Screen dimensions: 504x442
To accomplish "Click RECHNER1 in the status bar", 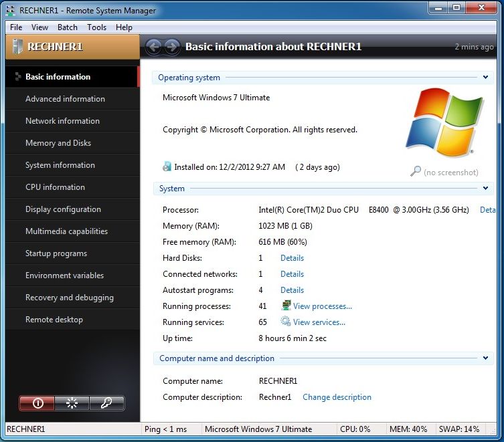I will [25, 429].
